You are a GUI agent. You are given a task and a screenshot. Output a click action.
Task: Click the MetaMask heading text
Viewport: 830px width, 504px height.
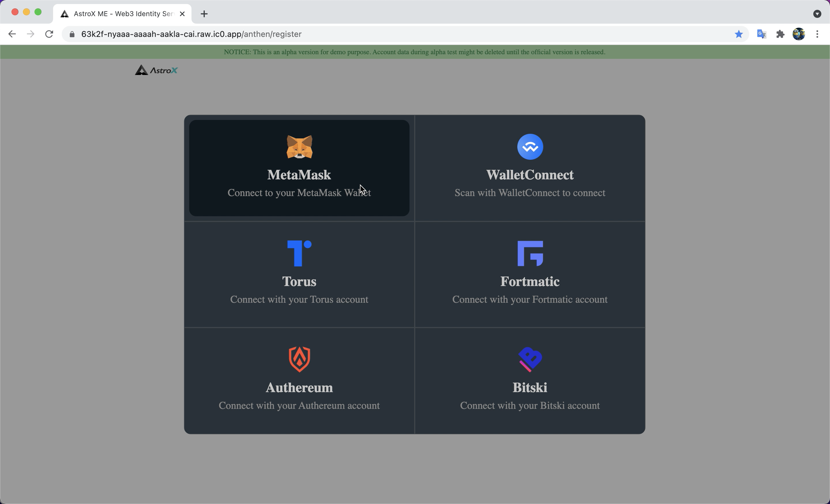[299, 175]
